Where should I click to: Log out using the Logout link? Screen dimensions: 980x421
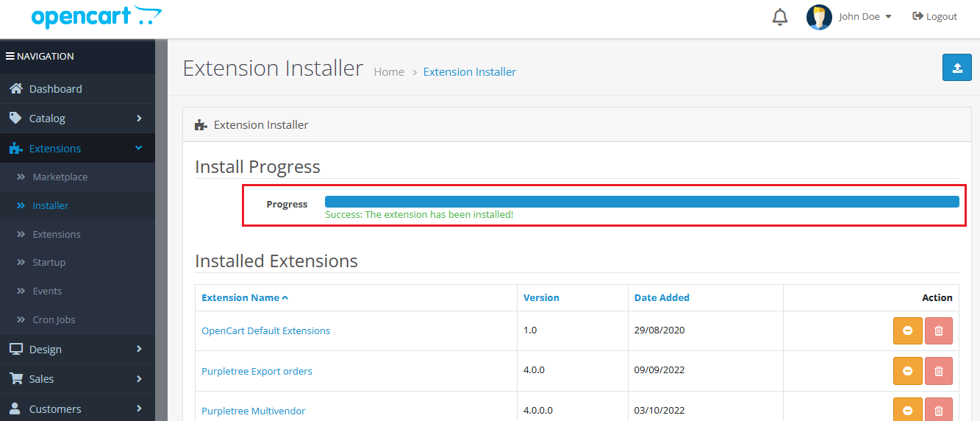click(x=935, y=17)
